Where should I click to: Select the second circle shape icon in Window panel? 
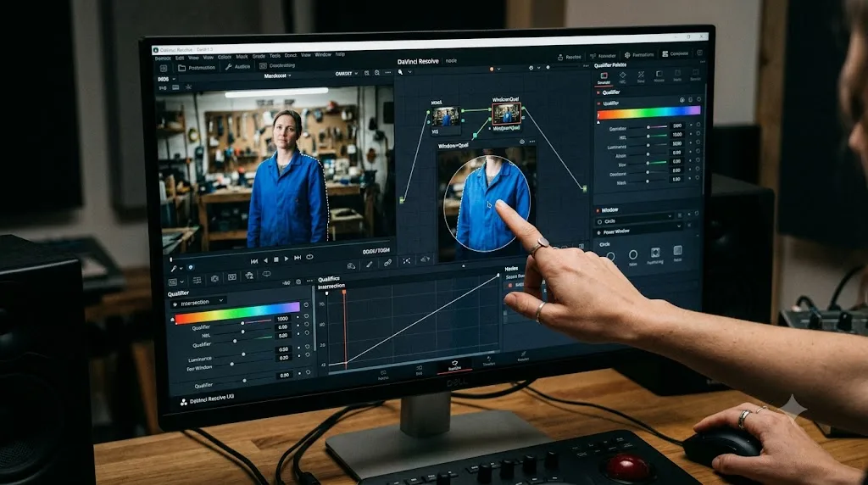(x=633, y=254)
